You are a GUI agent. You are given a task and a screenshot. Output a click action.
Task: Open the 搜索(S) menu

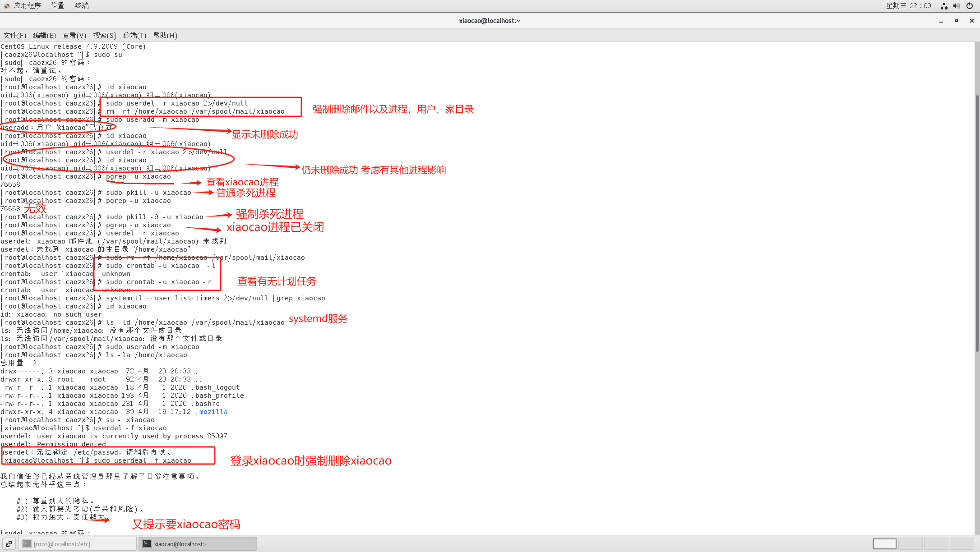pyautogui.click(x=104, y=35)
